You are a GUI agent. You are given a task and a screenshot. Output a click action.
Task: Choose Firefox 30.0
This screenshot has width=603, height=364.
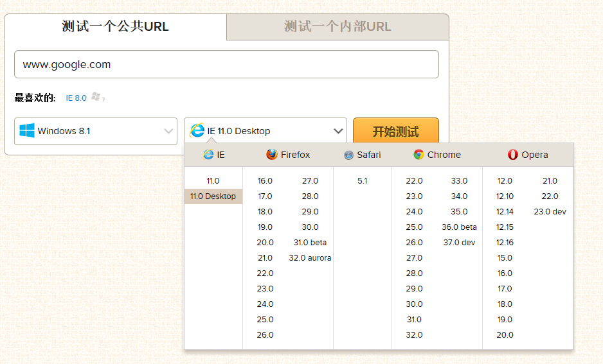coord(310,227)
